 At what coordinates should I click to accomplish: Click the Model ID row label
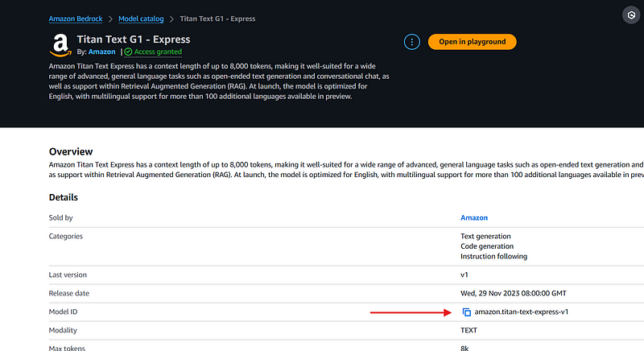pyautogui.click(x=63, y=312)
